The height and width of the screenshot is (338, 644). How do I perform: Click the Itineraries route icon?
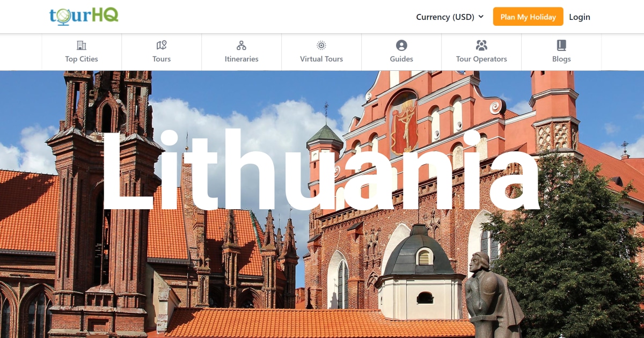241,45
